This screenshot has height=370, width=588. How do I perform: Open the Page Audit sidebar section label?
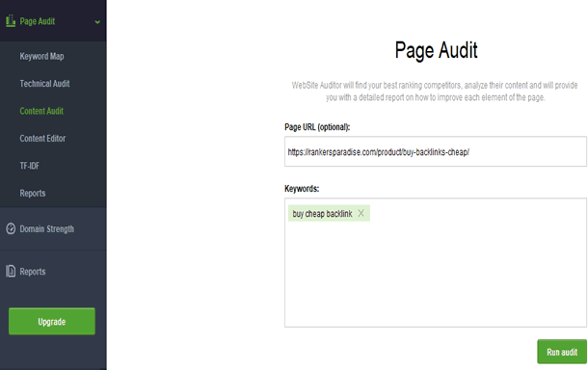[x=38, y=21]
